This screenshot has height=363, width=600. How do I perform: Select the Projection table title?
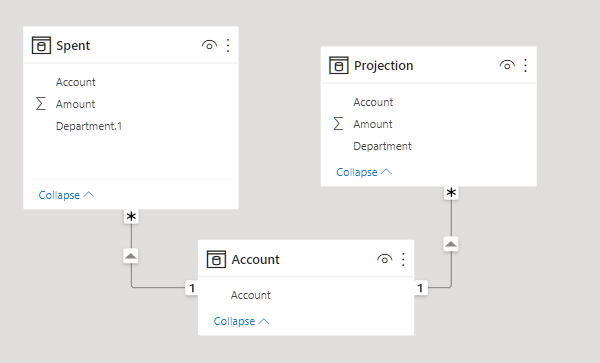(383, 65)
